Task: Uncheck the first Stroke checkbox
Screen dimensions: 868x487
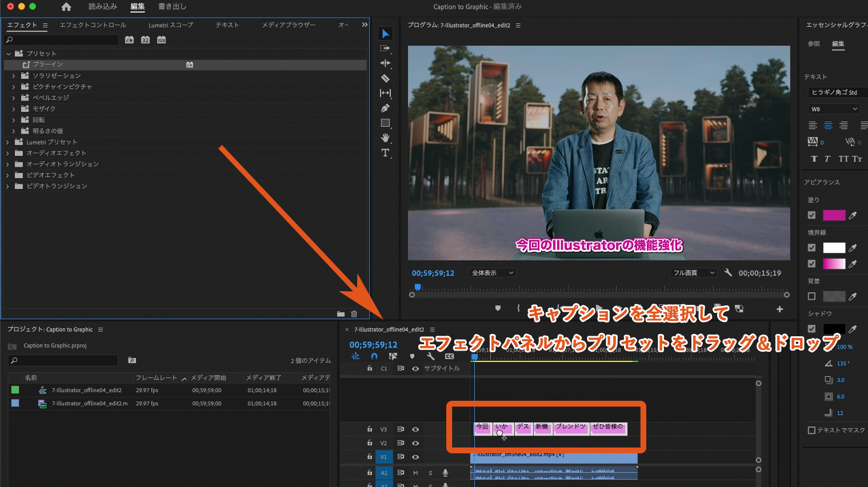Action: pyautogui.click(x=811, y=248)
